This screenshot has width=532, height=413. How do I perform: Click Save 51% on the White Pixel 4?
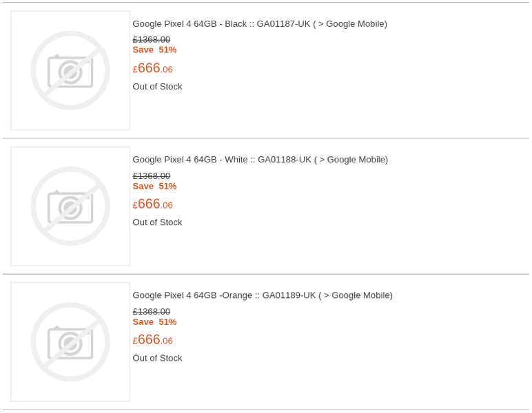tap(154, 186)
